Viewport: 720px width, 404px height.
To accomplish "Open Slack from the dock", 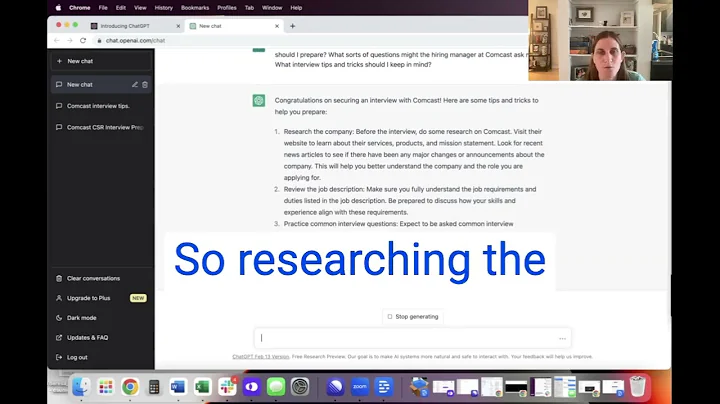I will [227, 387].
